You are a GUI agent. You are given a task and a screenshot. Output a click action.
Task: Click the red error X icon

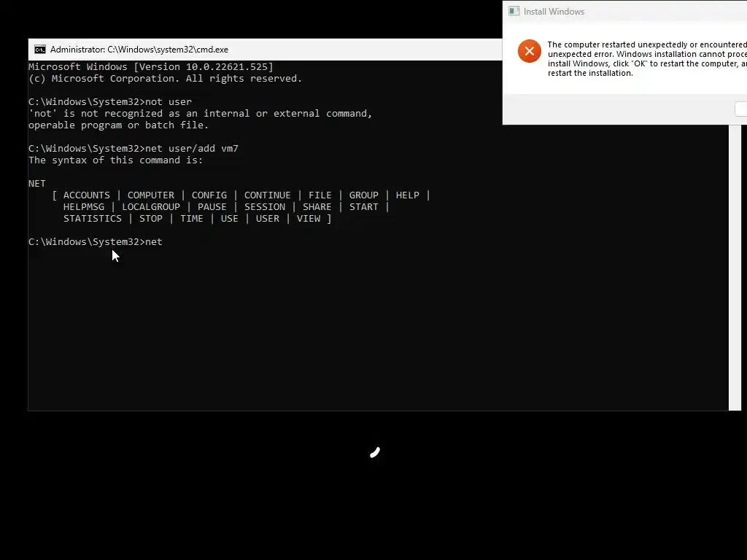tap(530, 51)
